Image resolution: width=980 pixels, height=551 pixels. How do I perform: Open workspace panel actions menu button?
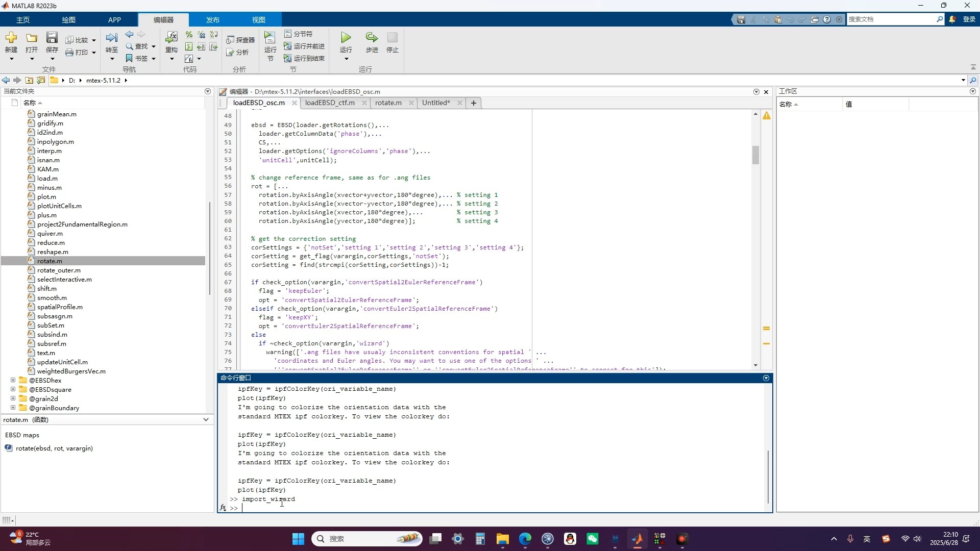[x=973, y=91]
